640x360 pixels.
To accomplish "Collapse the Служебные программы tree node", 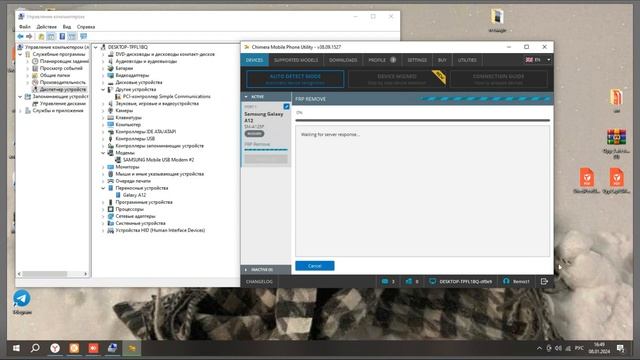I will pos(20,54).
